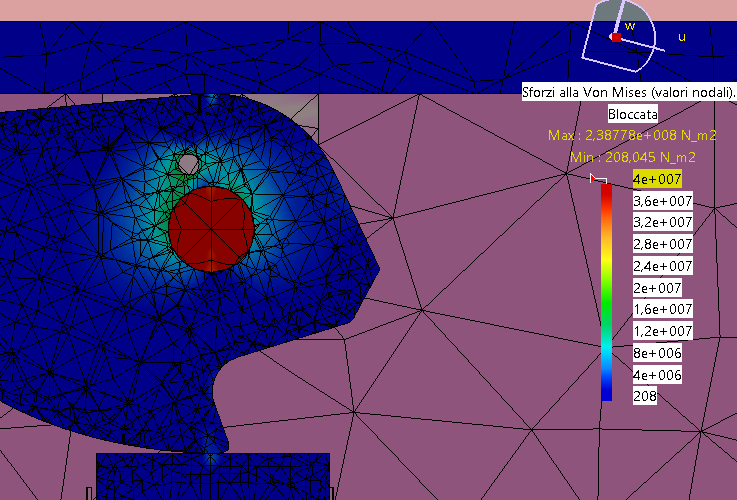Click the 2e+007 legend value
The height and width of the screenshot is (500, 737).
[657, 288]
